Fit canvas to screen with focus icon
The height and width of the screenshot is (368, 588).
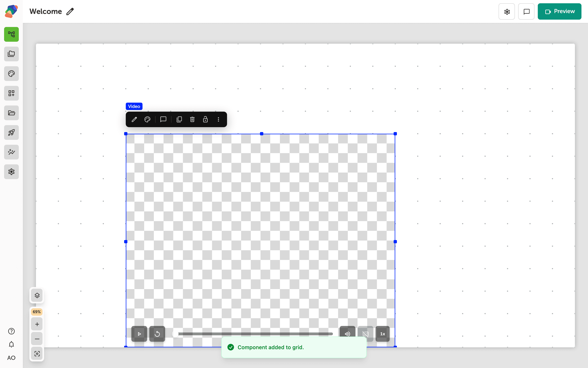(37, 354)
